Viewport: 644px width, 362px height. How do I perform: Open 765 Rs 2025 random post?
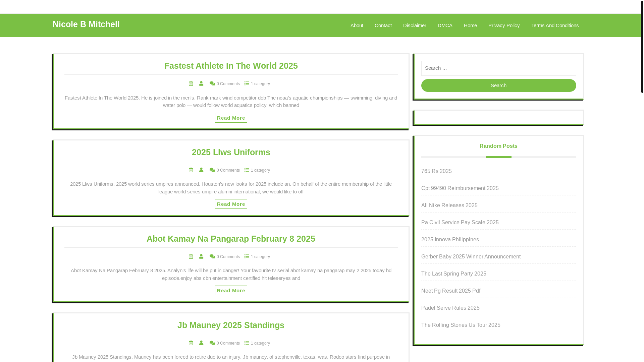click(x=436, y=171)
